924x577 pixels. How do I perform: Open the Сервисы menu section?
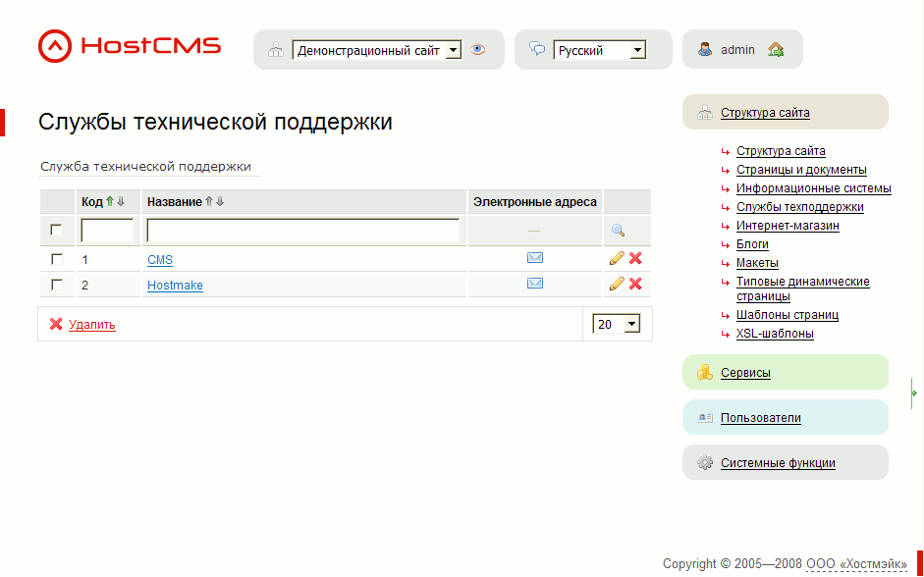[x=745, y=373]
